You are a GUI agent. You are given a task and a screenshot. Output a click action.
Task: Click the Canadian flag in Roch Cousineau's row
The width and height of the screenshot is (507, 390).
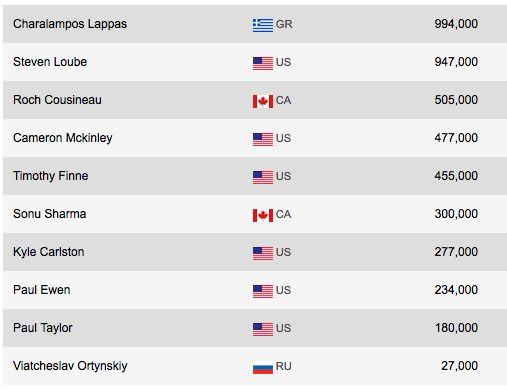263,101
